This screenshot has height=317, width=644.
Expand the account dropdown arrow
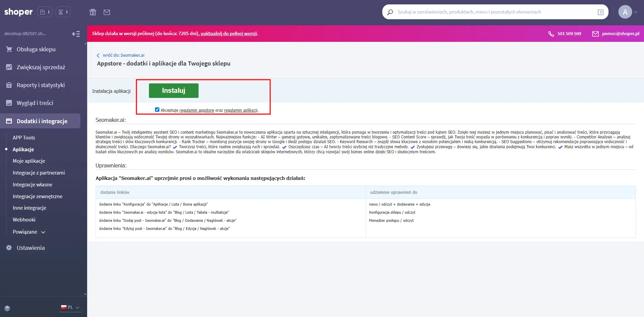(636, 12)
